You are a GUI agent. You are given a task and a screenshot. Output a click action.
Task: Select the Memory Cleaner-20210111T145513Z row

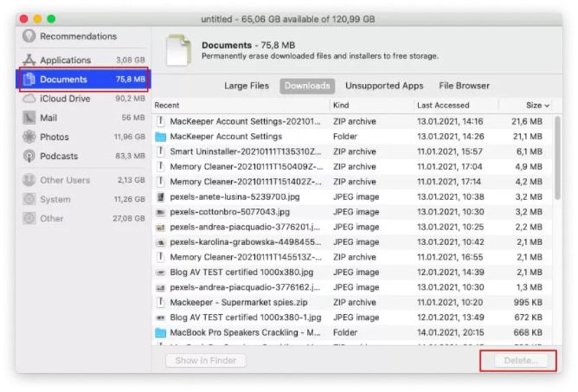coord(352,257)
